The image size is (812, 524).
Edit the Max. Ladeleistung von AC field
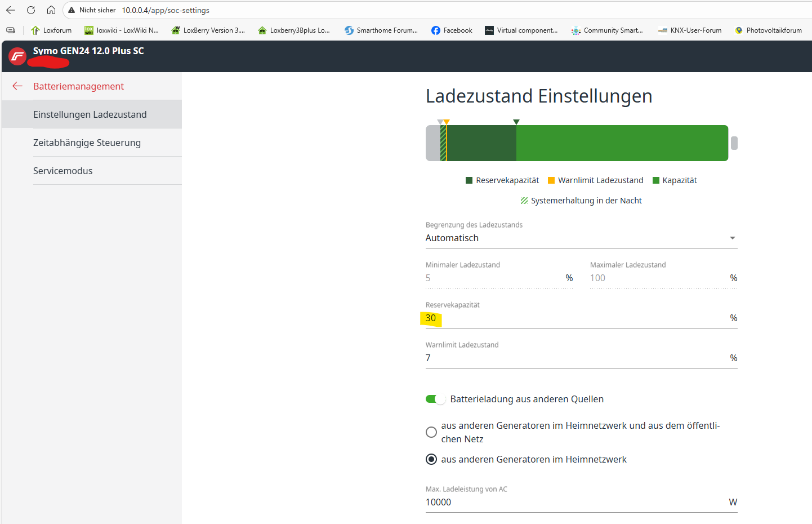coord(581,502)
